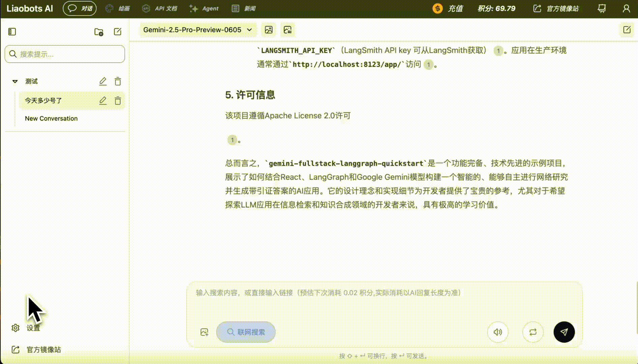Click the search prompts input field

65,54
